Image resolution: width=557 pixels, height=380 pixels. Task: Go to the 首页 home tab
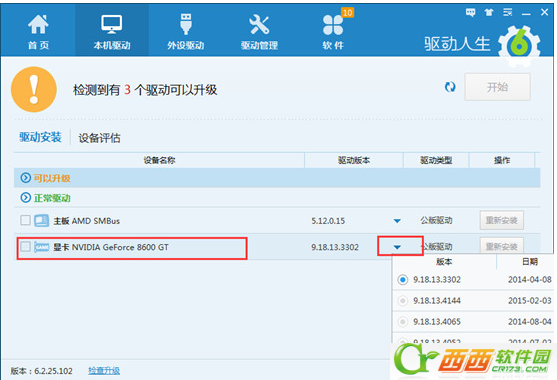pos(38,31)
